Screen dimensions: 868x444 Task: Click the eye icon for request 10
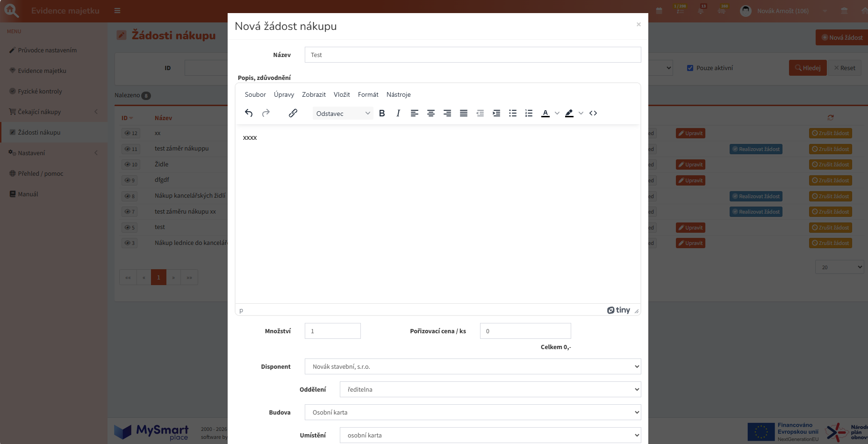(127, 165)
